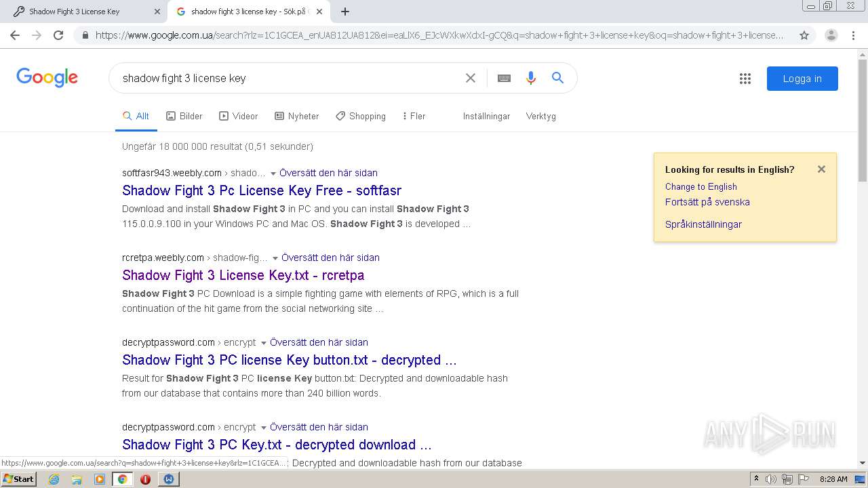Switch to Shopping results

pos(361,116)
